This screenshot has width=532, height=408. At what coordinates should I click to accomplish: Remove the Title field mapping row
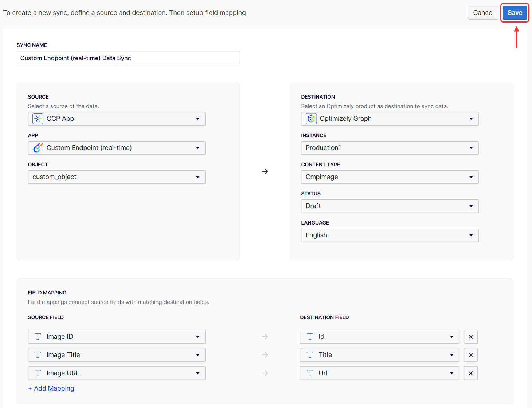point(470,355)
